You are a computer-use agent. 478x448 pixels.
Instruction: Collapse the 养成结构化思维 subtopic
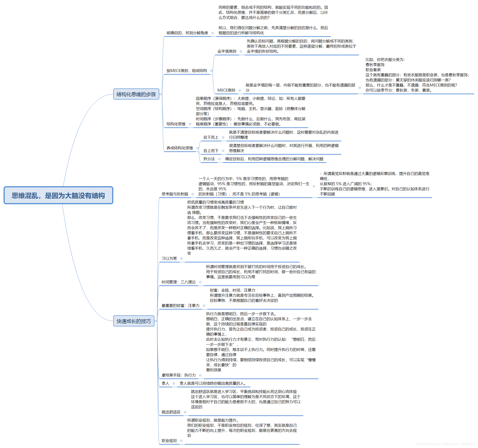click(197, 148)
